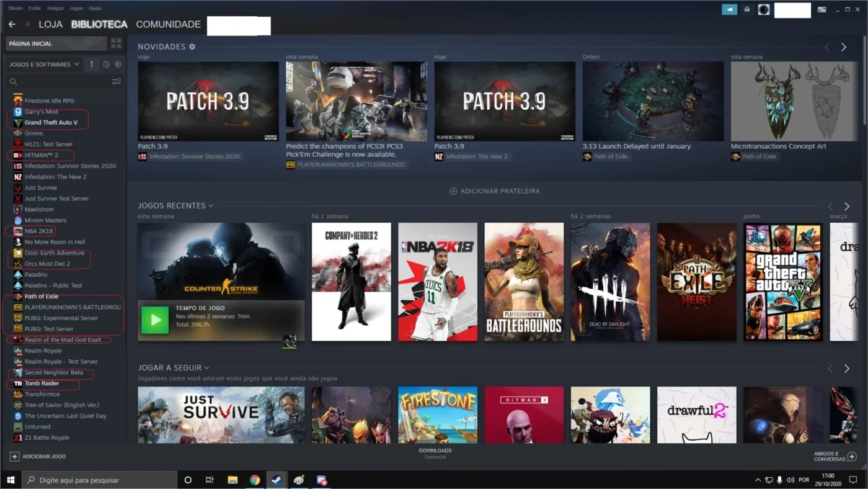Switch to the Loja tab
Image resolution: width=868 pixels, height=489 pixels.
click(x=51, y=24)
